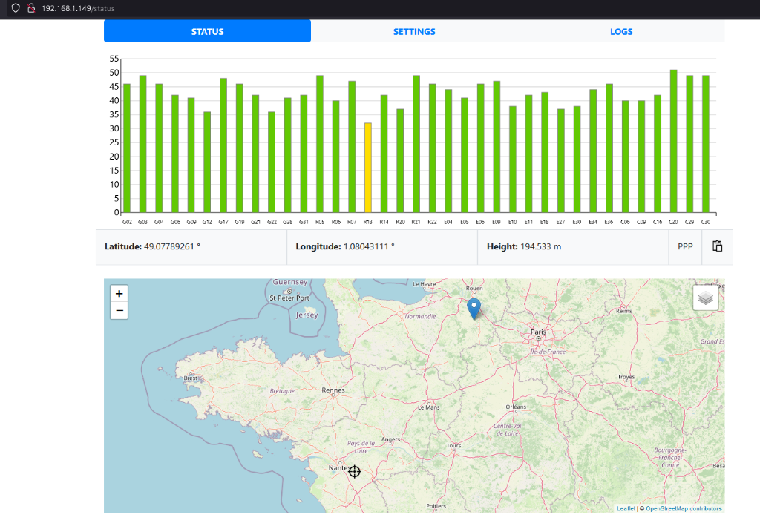This screenshot has width=760, height=532.
Task: Click Angers label on the map
Action: tap(390, 440)
